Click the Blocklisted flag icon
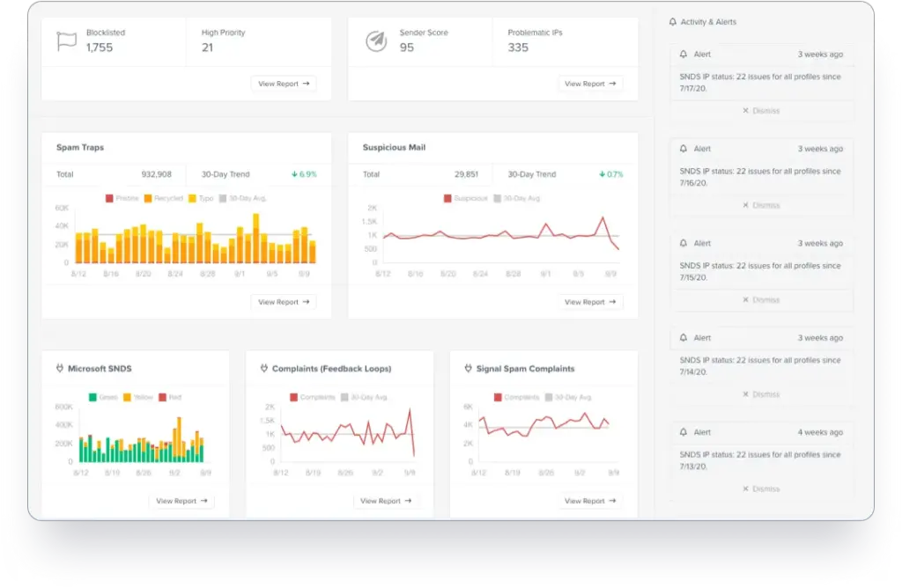 (66, 40)
